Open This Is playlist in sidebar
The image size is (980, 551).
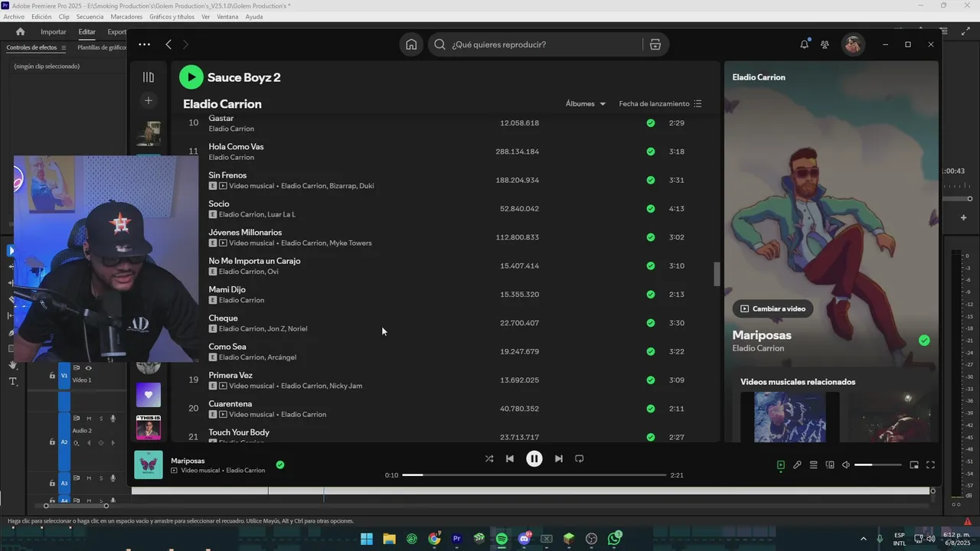coord(149,427)
